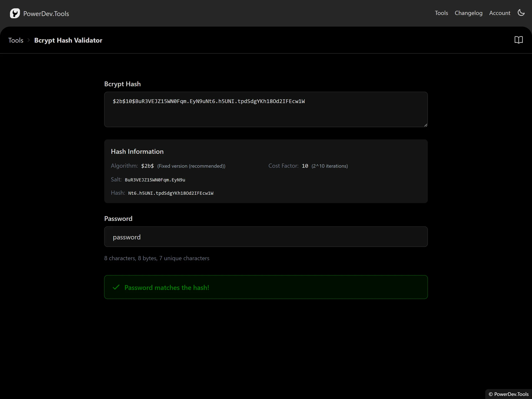Image resolution: width=532 pixels, height=399 pixels.
Task: Click inside the Bcrypt Hash textarea
Action: [266, 110]
